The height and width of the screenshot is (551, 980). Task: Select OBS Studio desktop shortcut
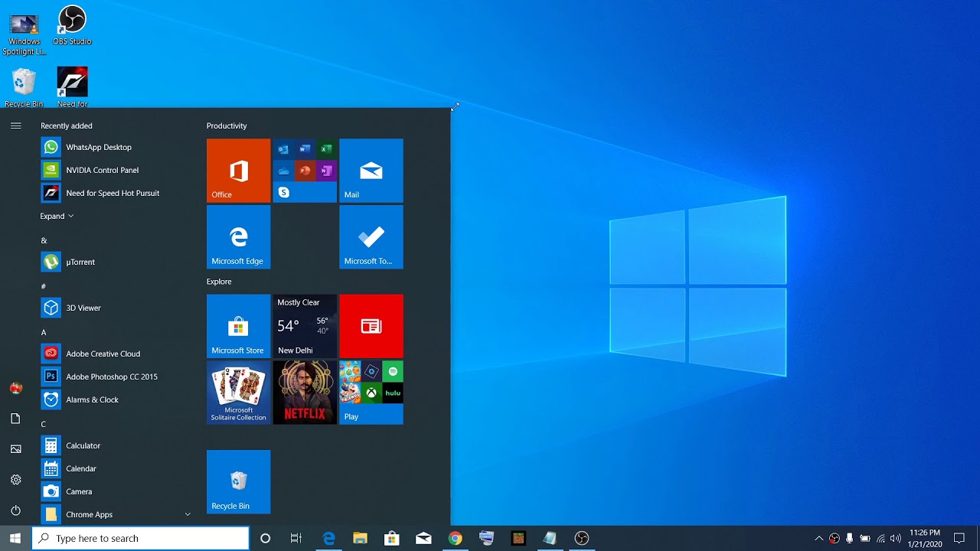72,26
